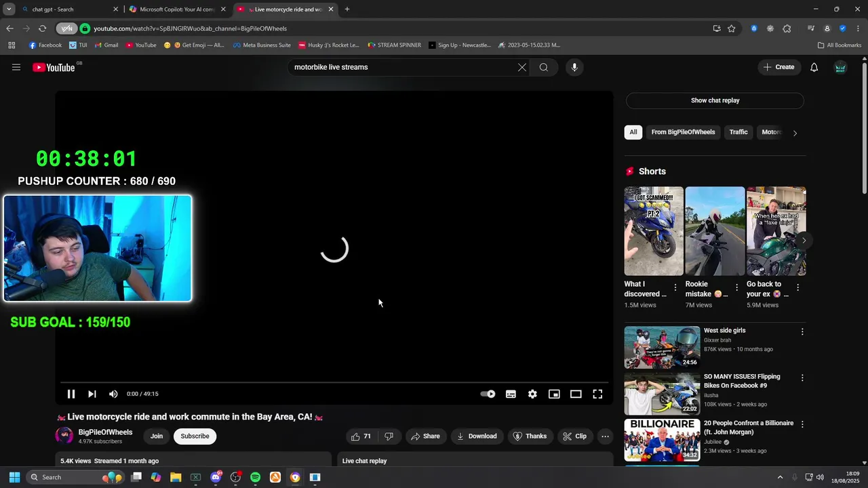
Task: Enter full screen mode
Action: click(597, 394)
